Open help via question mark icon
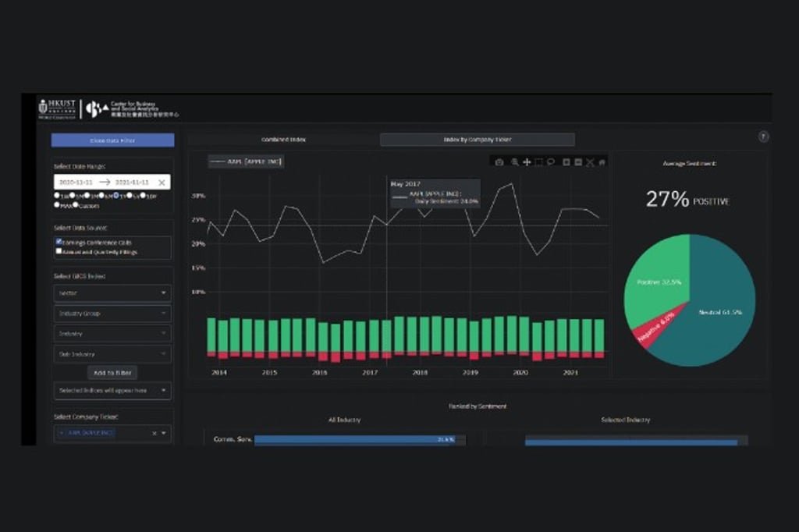 click(x=763, y=137)
